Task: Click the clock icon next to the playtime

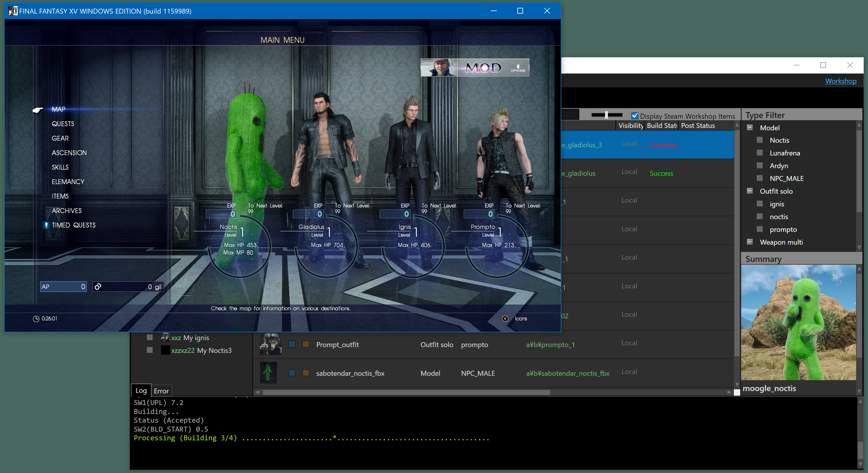Action: pyautogui.click(x=36, y=318)
